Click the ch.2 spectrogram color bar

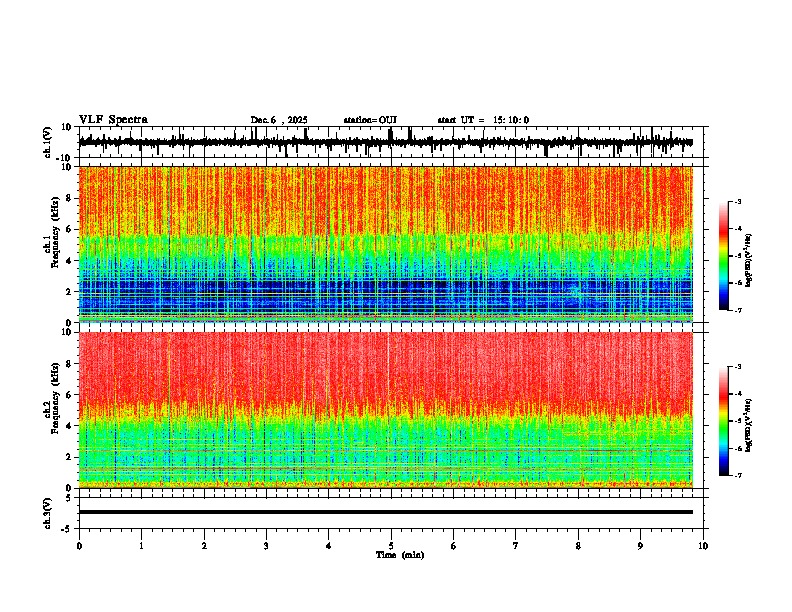coord(724,421)
